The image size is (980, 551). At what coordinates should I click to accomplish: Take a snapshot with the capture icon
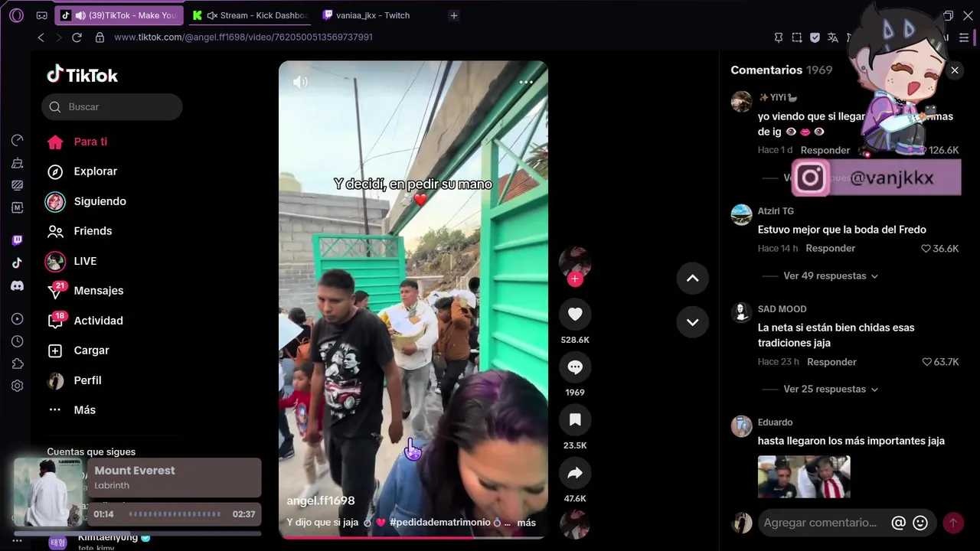tap(797, 37)
